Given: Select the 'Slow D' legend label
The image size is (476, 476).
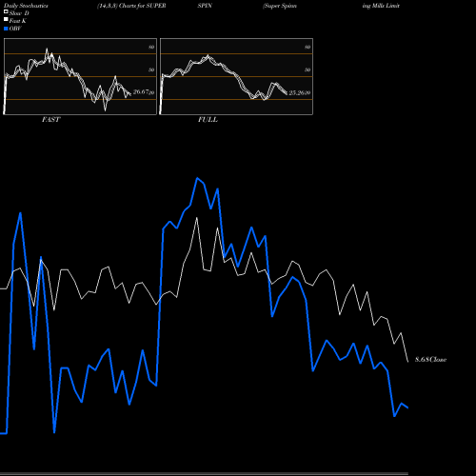Looking at the screenshot, I should coord(19,13).
